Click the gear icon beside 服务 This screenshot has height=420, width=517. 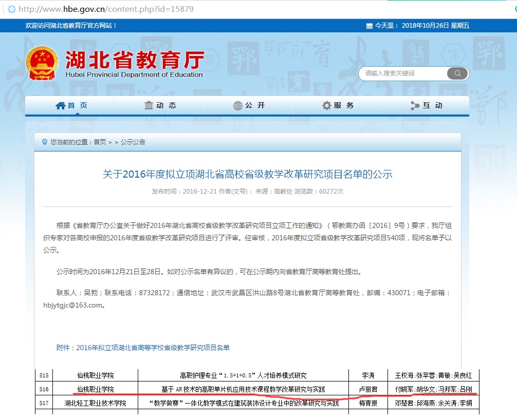(326, 105)
